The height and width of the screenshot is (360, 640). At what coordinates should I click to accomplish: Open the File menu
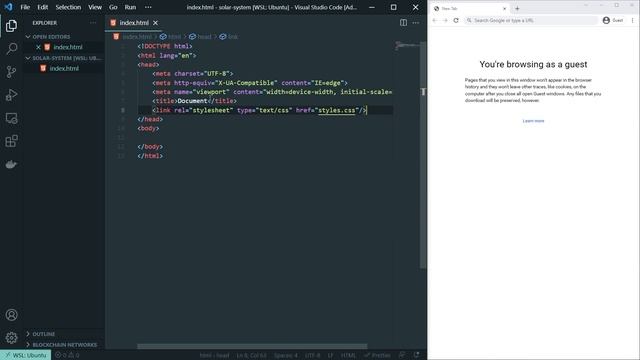tap(25, 7)
